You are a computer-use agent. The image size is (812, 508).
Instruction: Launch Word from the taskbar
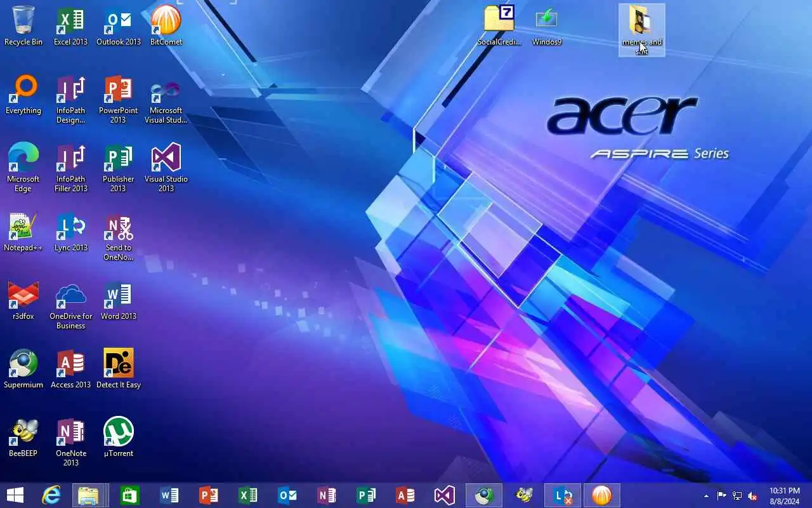point(169,495)
